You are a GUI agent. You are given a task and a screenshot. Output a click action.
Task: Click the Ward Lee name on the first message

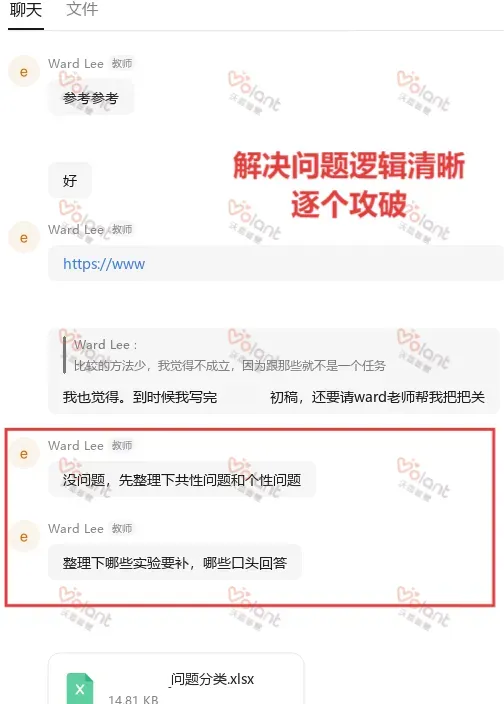point(76,64)
